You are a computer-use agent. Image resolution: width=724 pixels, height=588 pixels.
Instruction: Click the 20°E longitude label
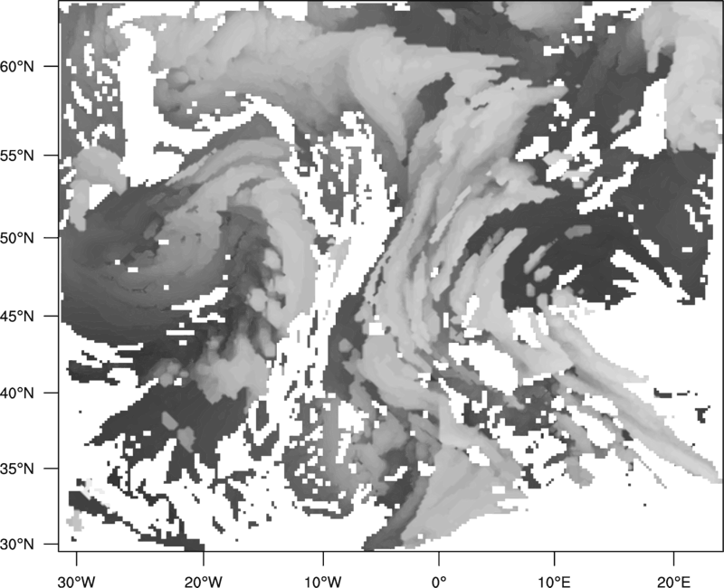[x=673, y=582]
